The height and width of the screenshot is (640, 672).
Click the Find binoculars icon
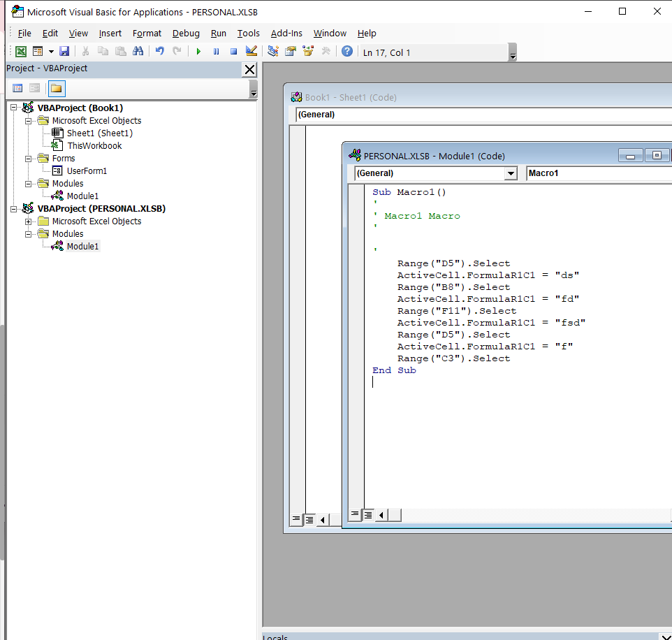138,52
